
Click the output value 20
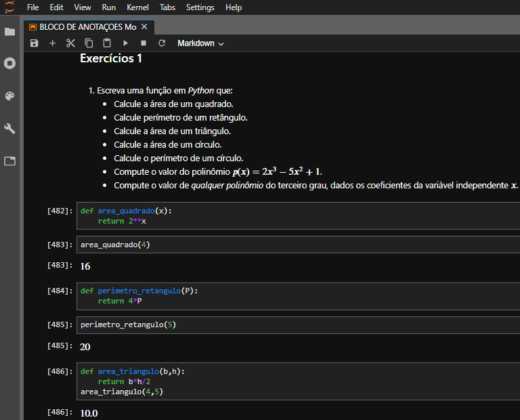(85, 347)
